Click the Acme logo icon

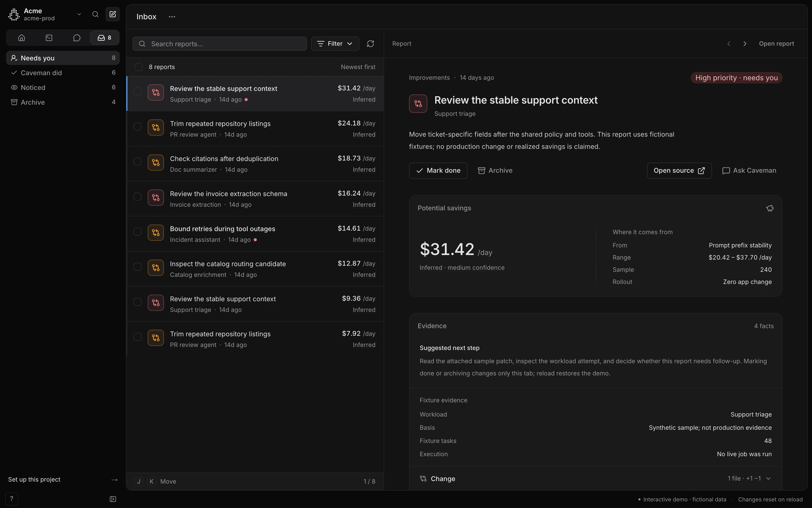point(14,14)
